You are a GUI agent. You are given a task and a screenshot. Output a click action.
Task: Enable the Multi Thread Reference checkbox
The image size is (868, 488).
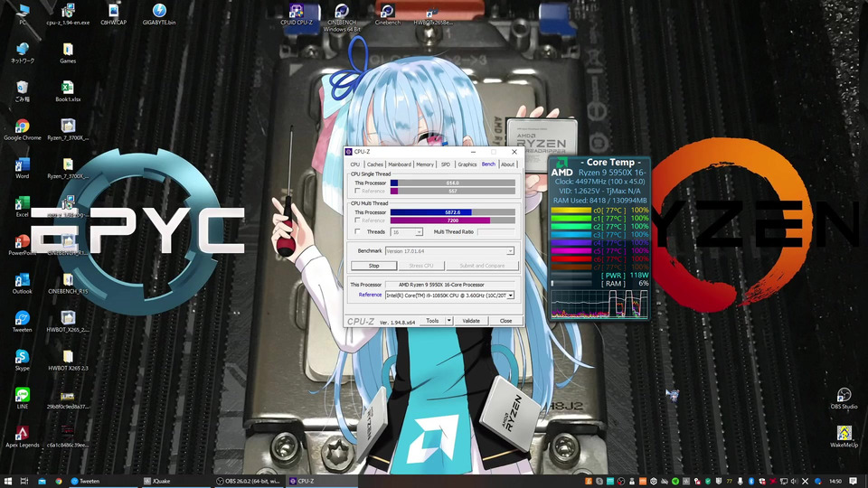pos(358,221)
